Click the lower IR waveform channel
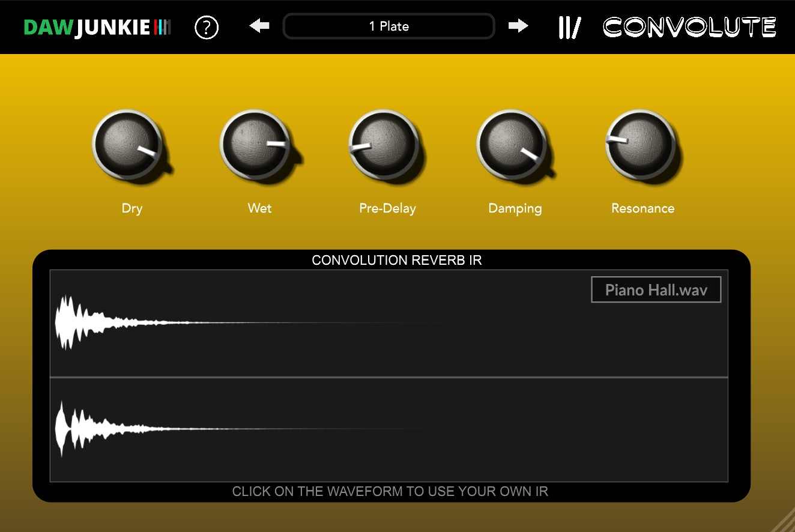The width and height of the screenshot is (795, 532). [x=389, y=429]
